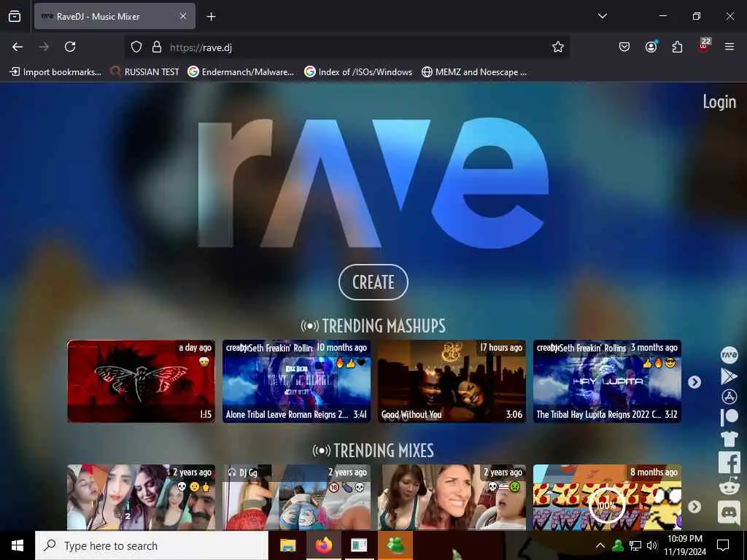Open the Apple App Store icon
This screenshot has height=560, width=747.
[x=729, y=397]
